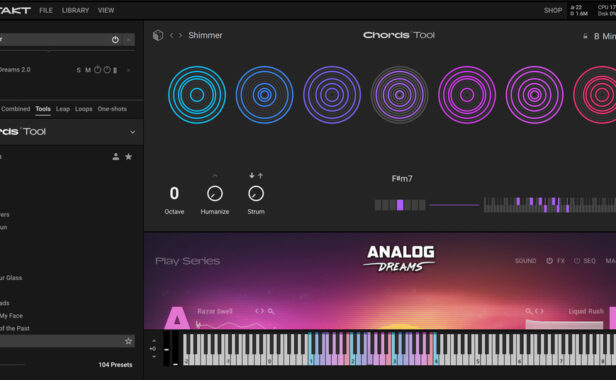Switch to the Tools tab
The height and width of the screenshot is (380, 616).
coord(43,109)
